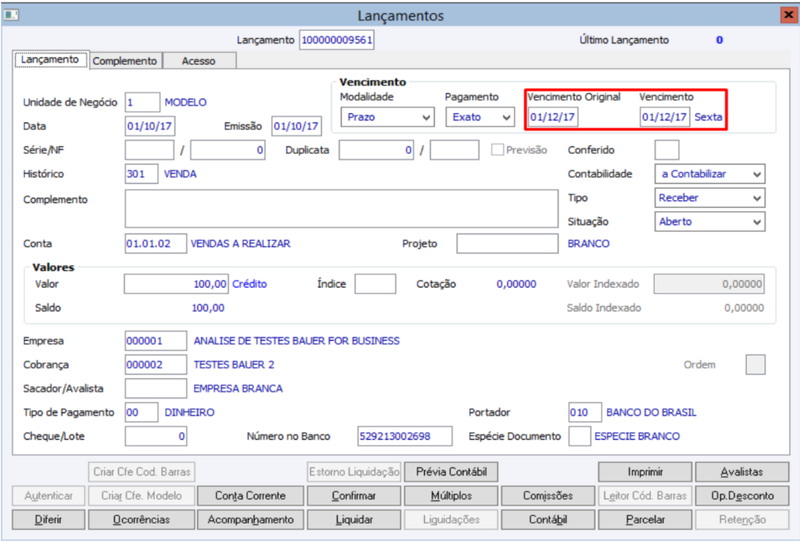Click the Diferir button
The height and width of the screenshot is (542, 800).
click(48, 520)
